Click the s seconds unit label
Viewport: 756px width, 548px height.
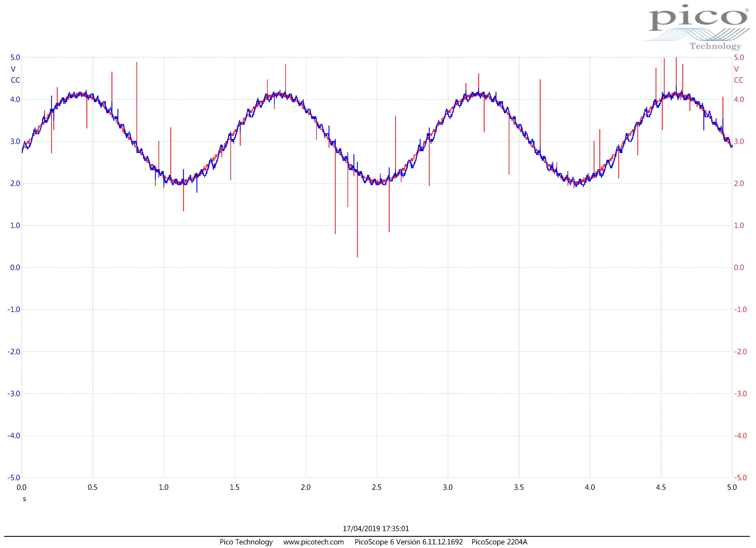(24, 499)
